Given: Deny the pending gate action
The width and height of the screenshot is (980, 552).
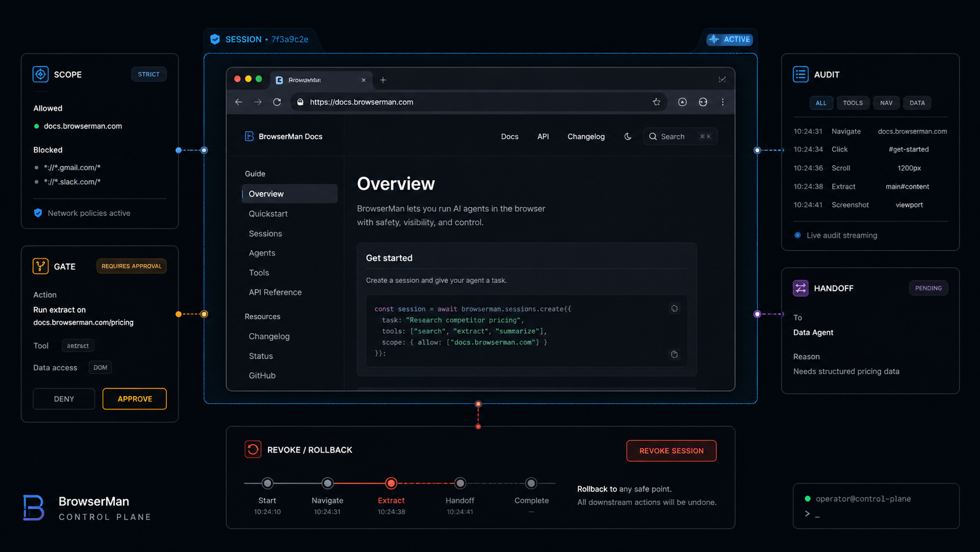Looking at the screenshot, I should (x=64, y=399).
